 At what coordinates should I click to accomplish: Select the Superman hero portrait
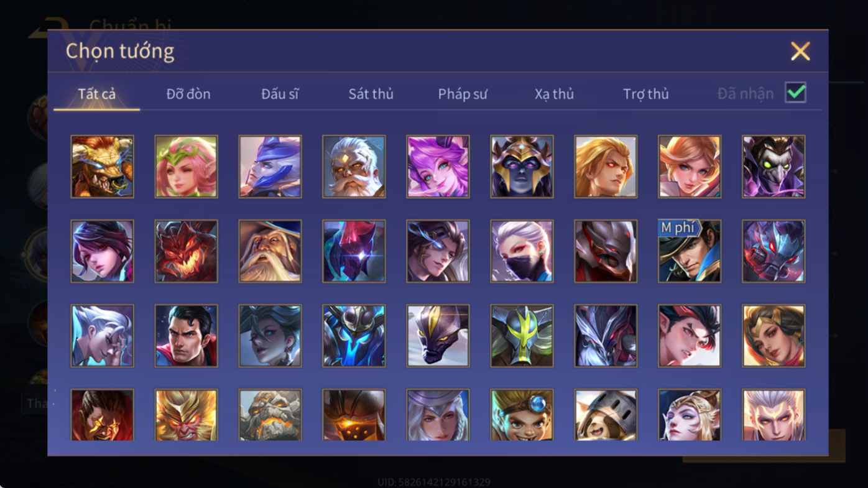coord(186,336)
